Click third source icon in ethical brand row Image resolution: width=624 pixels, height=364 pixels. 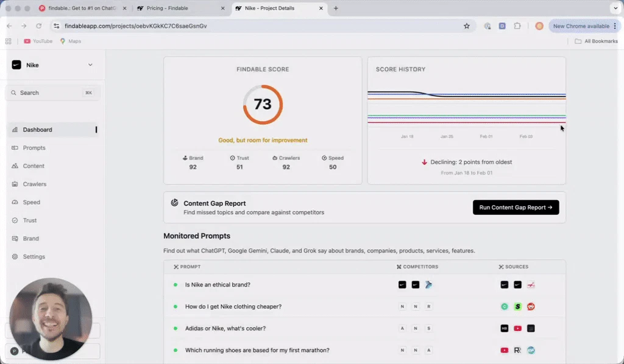coord(531,284)
